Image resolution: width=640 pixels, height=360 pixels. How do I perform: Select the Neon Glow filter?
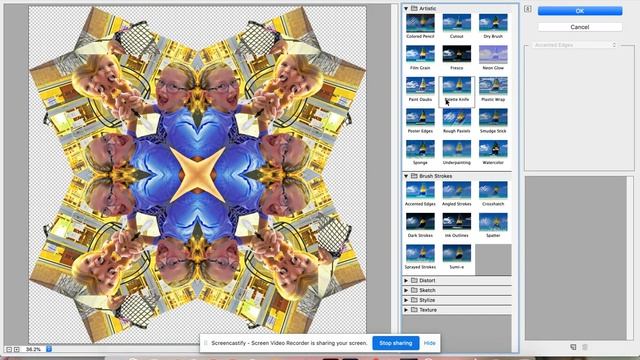point(493,55)
